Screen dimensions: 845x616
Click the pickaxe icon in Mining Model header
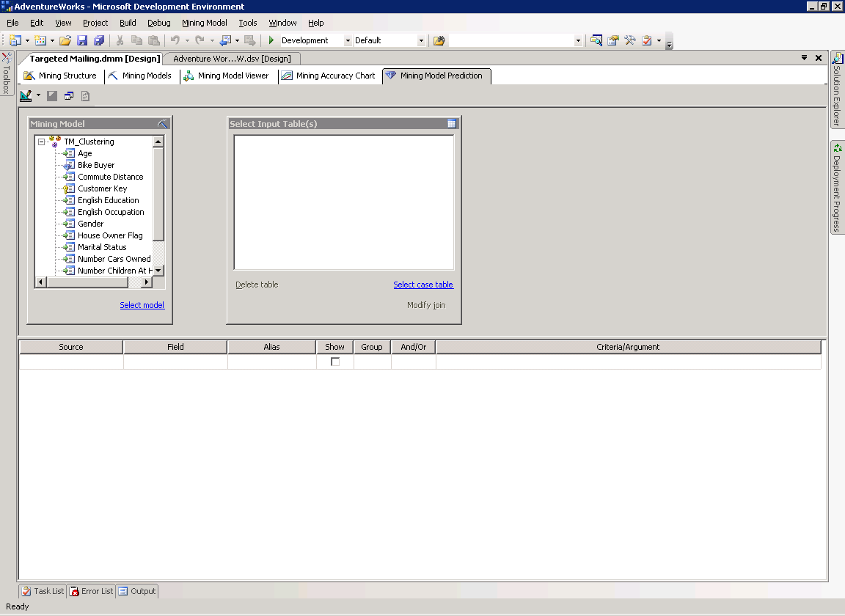(163, 124)
